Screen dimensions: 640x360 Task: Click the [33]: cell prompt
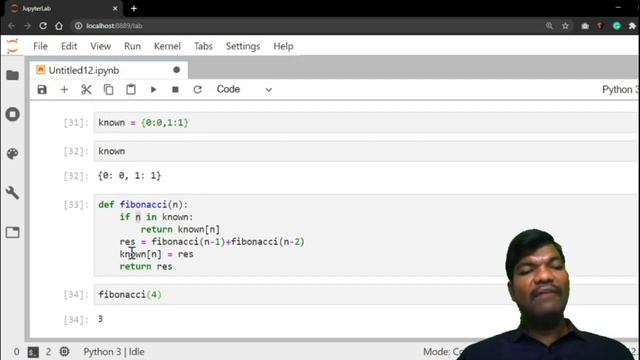(76, 204)
